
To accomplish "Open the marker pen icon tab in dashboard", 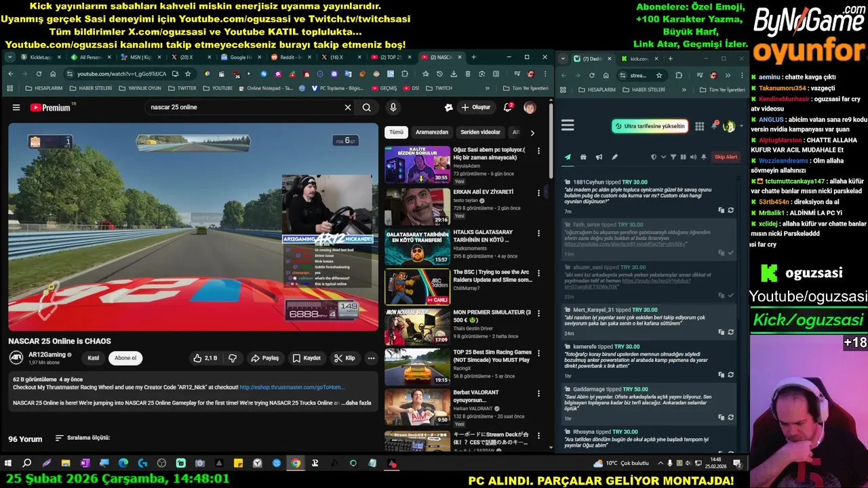I will [614, 157].
